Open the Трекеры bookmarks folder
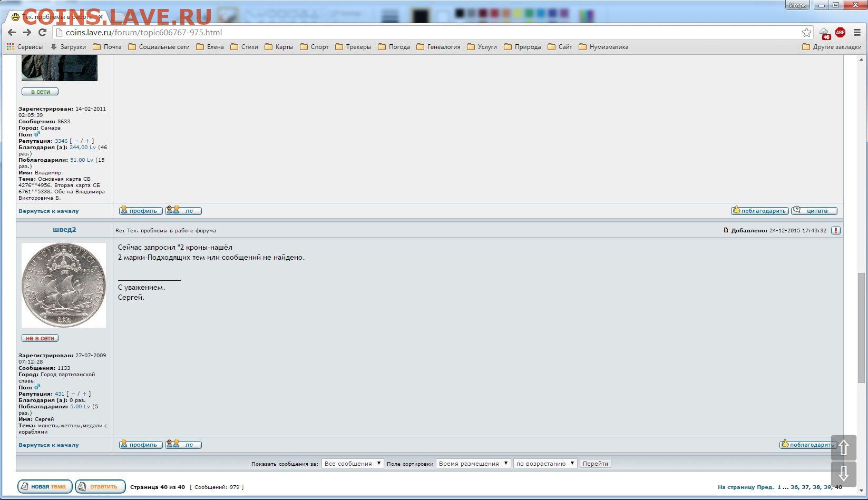Viewport: 868px width, 500px height. pos(354,47)
